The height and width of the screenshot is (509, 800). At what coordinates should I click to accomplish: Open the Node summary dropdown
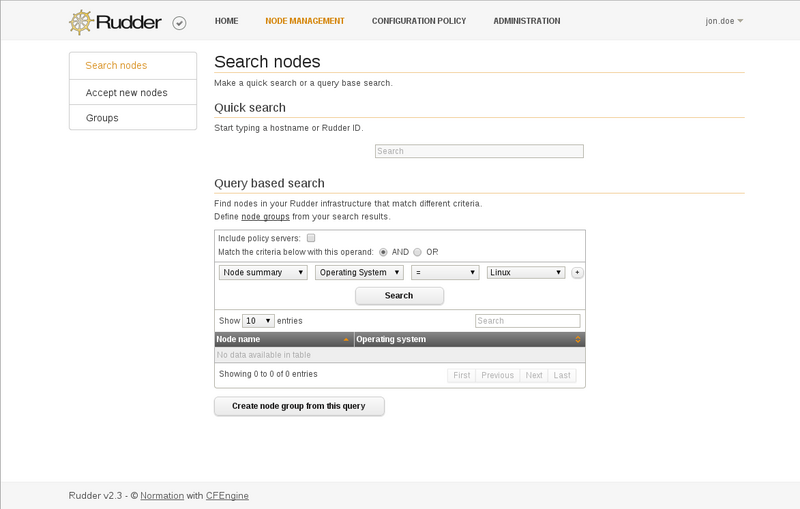pos(263,272)
